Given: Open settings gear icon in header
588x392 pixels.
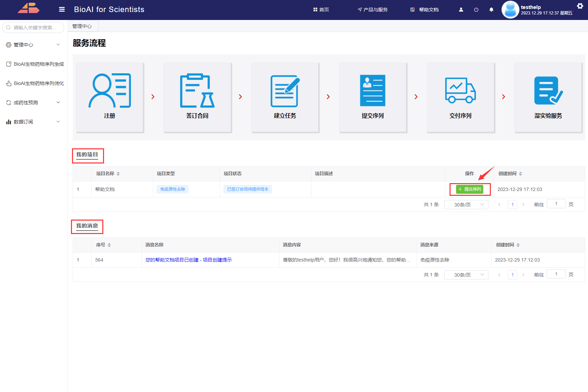Looking at the screenshot, I should pos(580,6).
